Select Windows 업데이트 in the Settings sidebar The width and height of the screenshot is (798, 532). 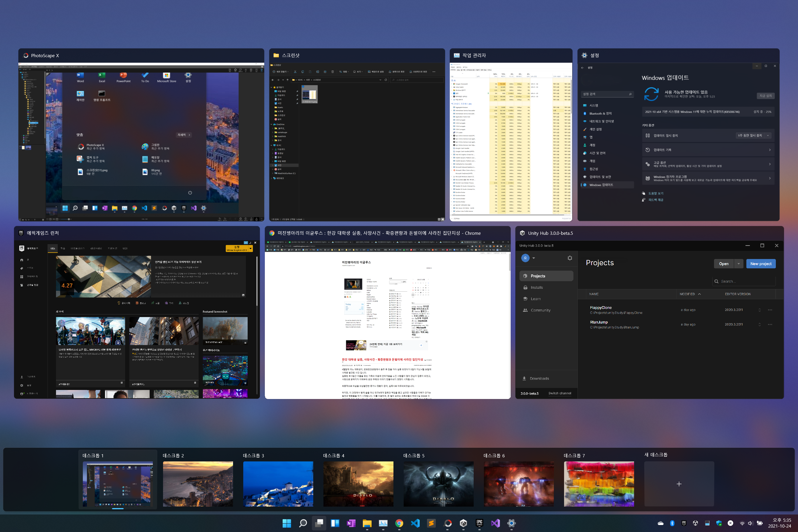(601, 185)
